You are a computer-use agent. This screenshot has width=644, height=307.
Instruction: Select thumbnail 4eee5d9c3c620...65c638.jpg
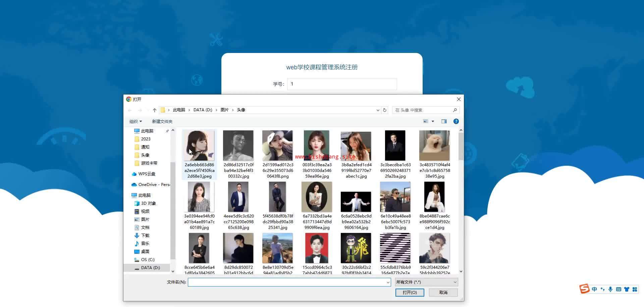coord(238,197)
